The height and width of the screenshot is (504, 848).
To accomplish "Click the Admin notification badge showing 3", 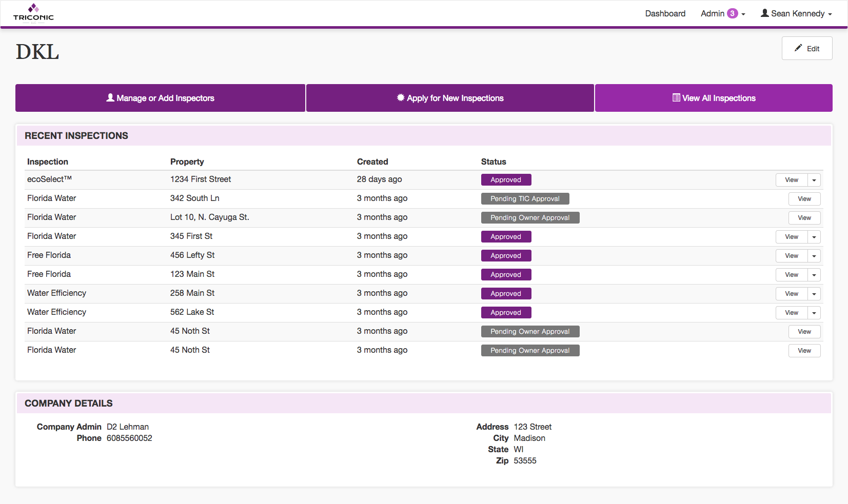I will point(732,13).
